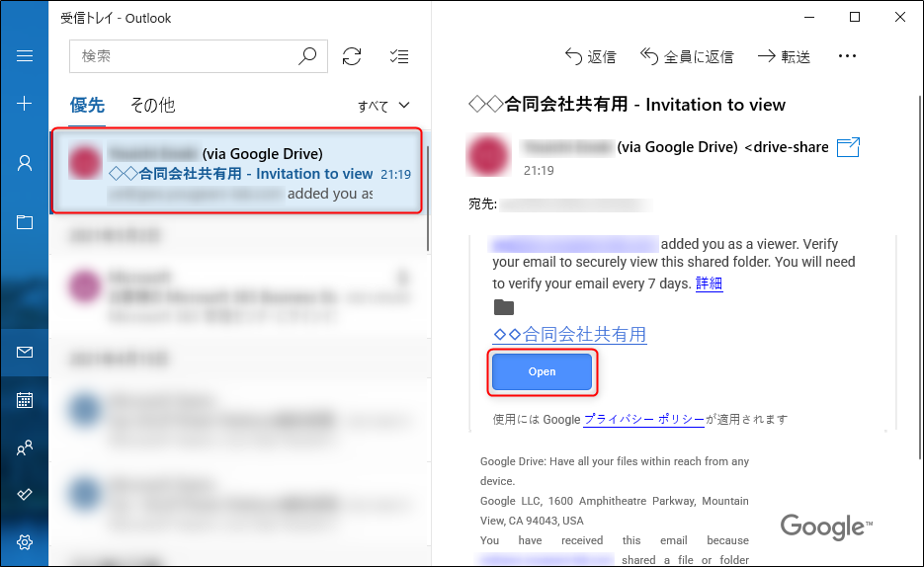Open the hamburger navigation menu
This screenshot has width=924, height=567.
[x=24, y=56]
